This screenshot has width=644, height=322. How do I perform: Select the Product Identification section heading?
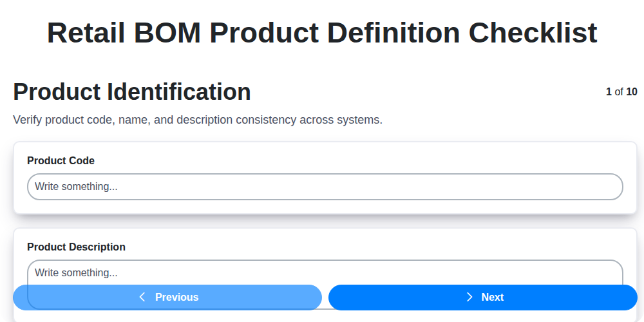[x=132, y=92]
